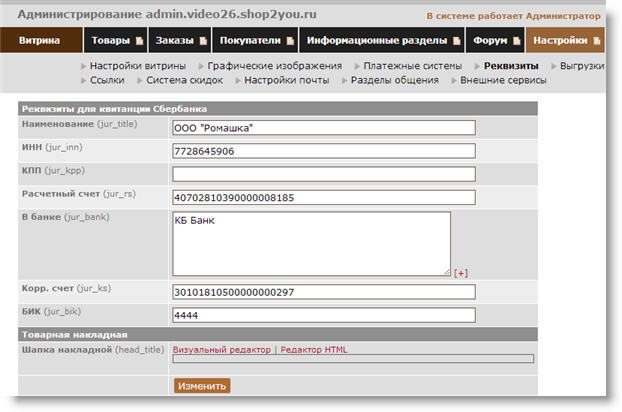The height and width of the screenshot is (412, 622).
Task: Open Разделы общения submenu link
Action: [395, 80]
